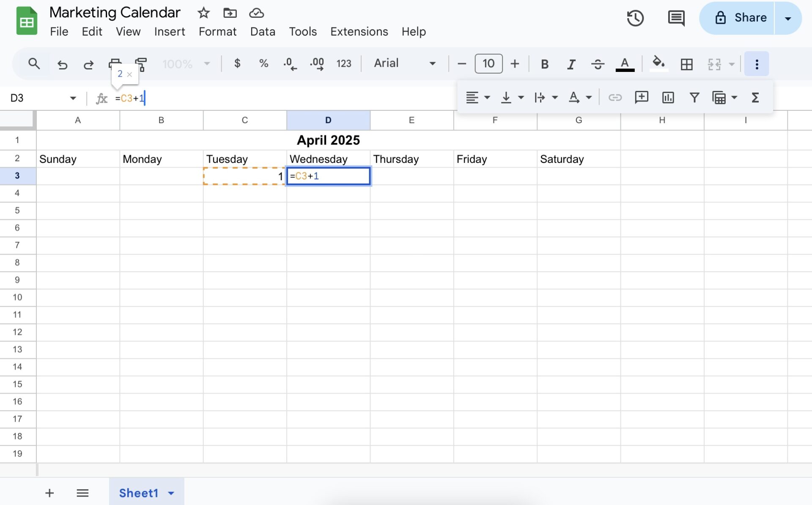Screen dimensions: 812x505
Task: Click the paint format icon
Action: [141, 64]
